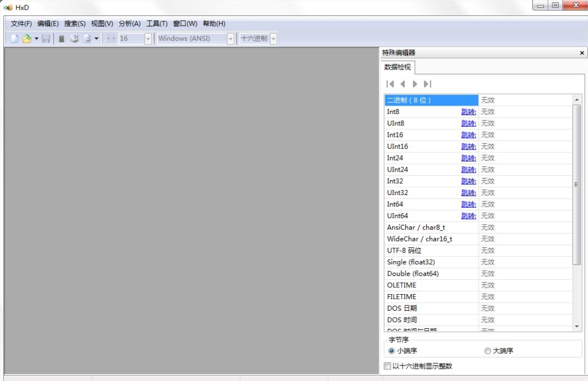Open the 分析(A) menu
This screenshot has height=381, width=588.
tap(129, 23)
